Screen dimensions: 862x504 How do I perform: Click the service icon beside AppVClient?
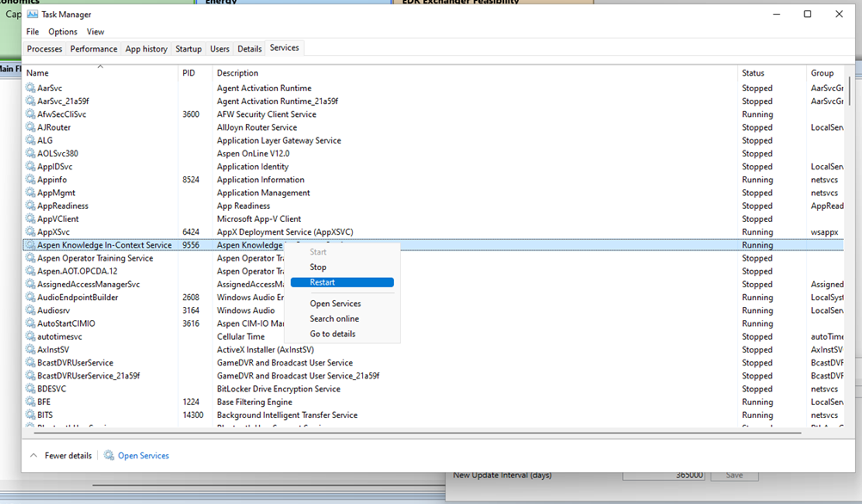pyautogui.click(x=30, y=218)
